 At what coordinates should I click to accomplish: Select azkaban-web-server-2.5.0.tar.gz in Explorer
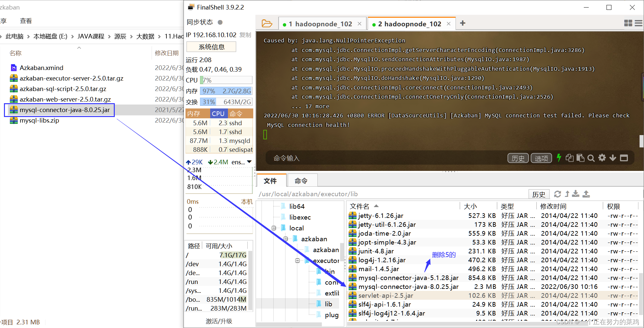tap(65, 99)
